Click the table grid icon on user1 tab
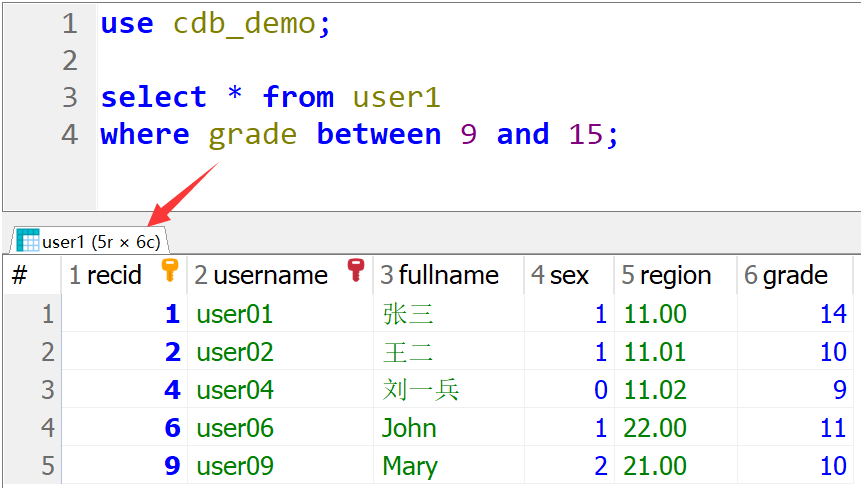Screen dimensions: 861x488 (x=28, y=241)
